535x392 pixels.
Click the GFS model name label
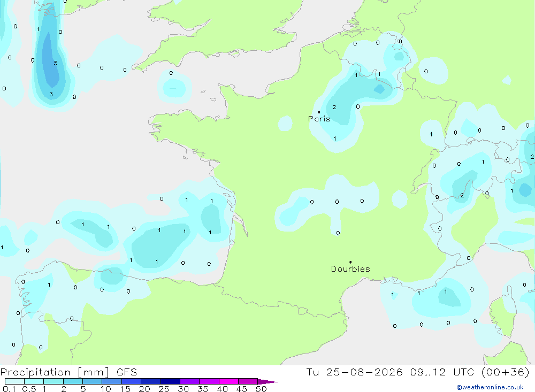pyautogui.click(x=127, y=372)
